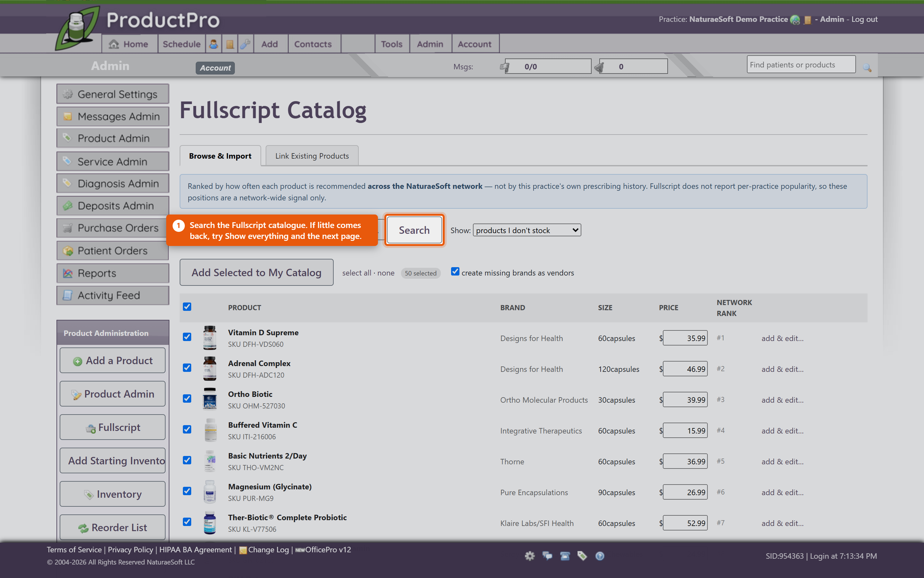Viewport: 924px width, 578px height.
Task: Open the Show filter dropdown
Action: (527, 230)
